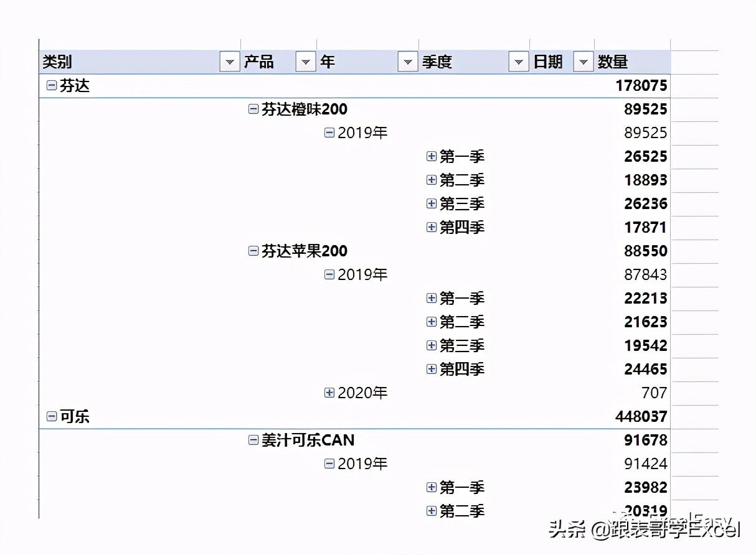Expand 第一季 with value 22213
The height and width of the screenshot is (555, 756).
click(432, 299)
